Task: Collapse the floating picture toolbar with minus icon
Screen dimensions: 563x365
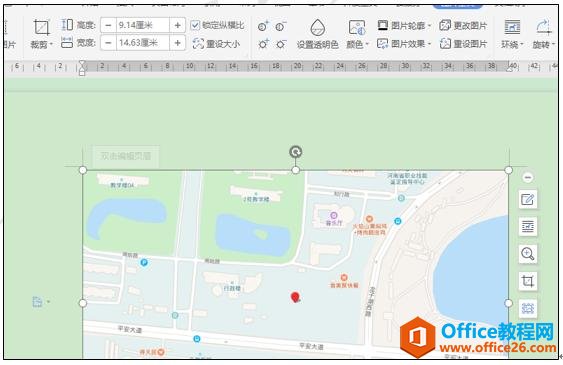Action: (x=527, y=177)
